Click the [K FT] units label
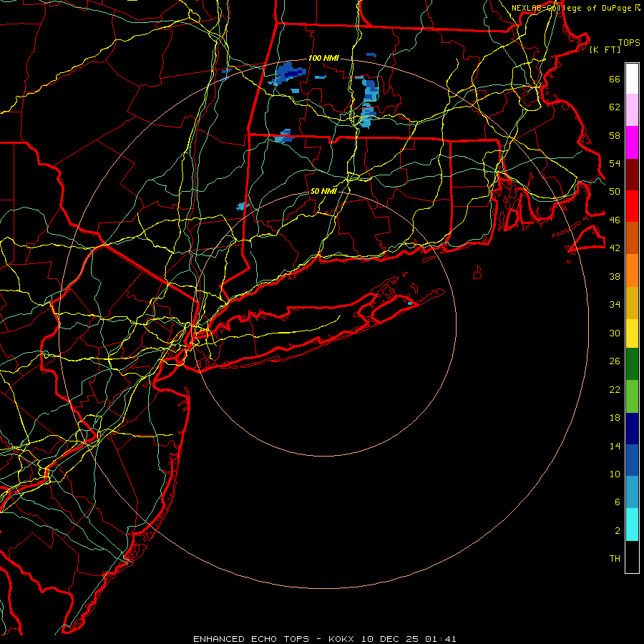644x644 pixels. (x=605, y=49)
